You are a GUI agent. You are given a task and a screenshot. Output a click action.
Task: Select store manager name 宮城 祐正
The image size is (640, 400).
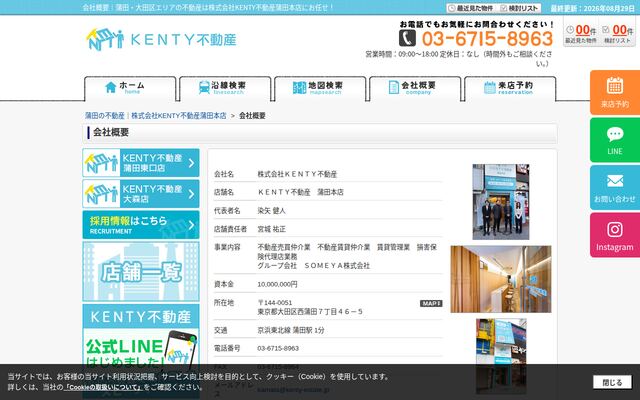point(271,229)
